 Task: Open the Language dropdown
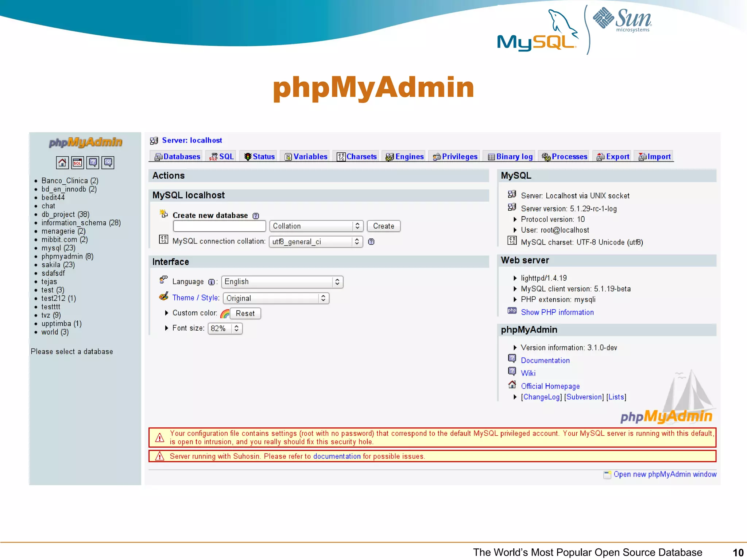pos(282,282)
